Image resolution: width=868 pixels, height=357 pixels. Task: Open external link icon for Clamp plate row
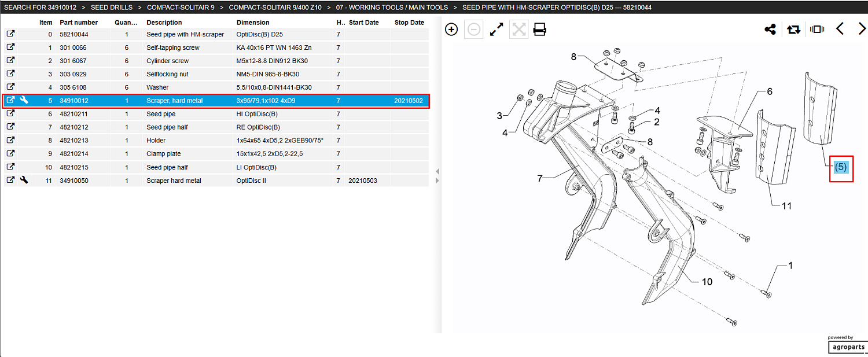[10, 154]
